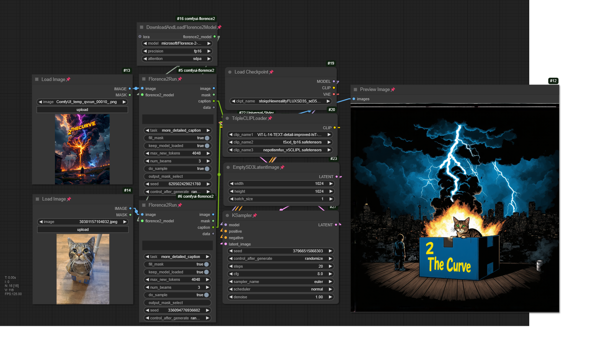Viewport: 591px width, 364px height.
Task: Click the VAE output port on Load Checkpoint
Action: [334, 94]
